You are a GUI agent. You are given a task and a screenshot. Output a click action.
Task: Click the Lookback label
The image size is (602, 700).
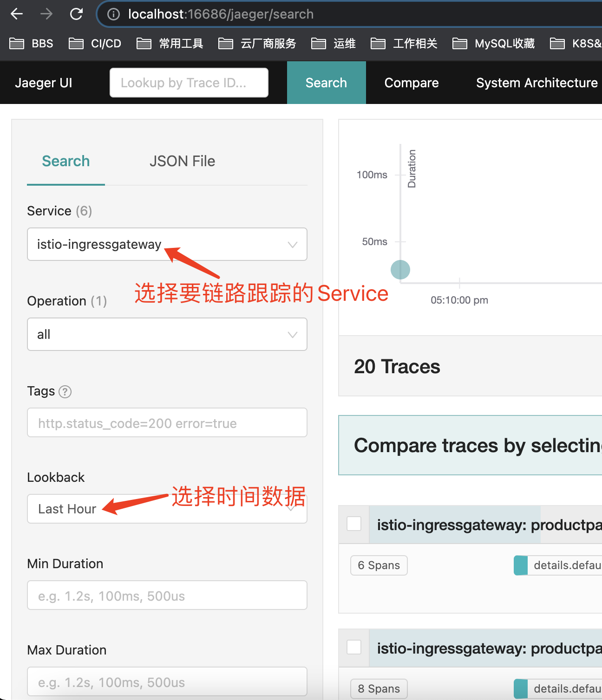(56, 477)
